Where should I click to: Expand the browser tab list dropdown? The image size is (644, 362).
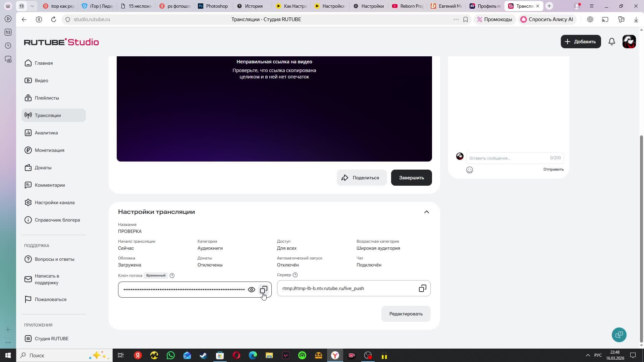tap(32, 6)
